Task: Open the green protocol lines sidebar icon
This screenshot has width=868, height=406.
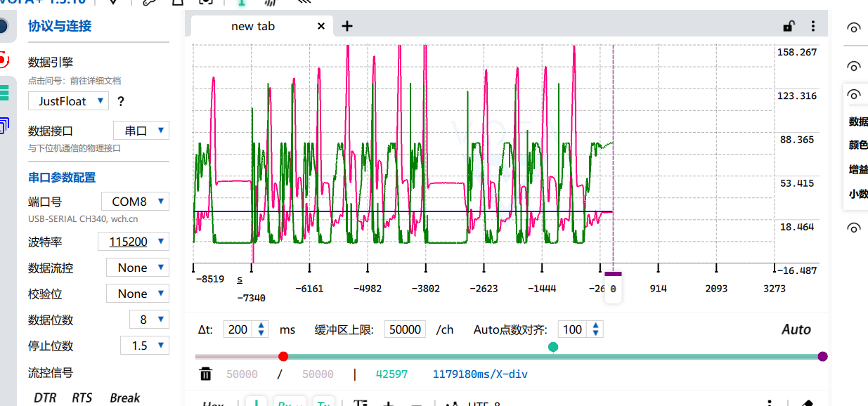Action: tap(4, 92)
